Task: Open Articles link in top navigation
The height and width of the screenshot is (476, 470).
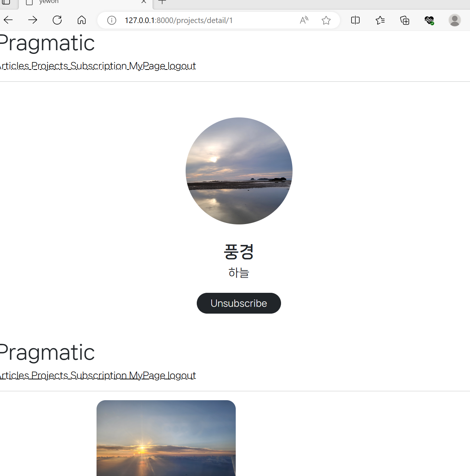Action: (x=14, y=66)
